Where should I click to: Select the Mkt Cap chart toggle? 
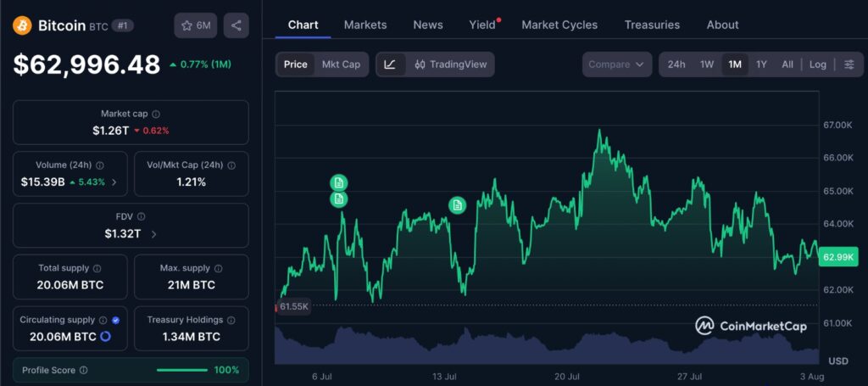click(341, 64)
